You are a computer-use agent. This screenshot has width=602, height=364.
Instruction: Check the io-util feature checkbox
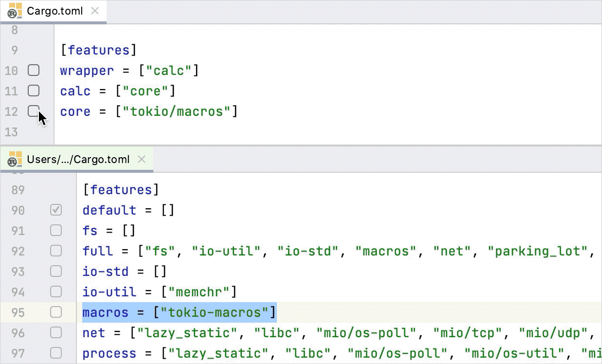click(55, 291)
